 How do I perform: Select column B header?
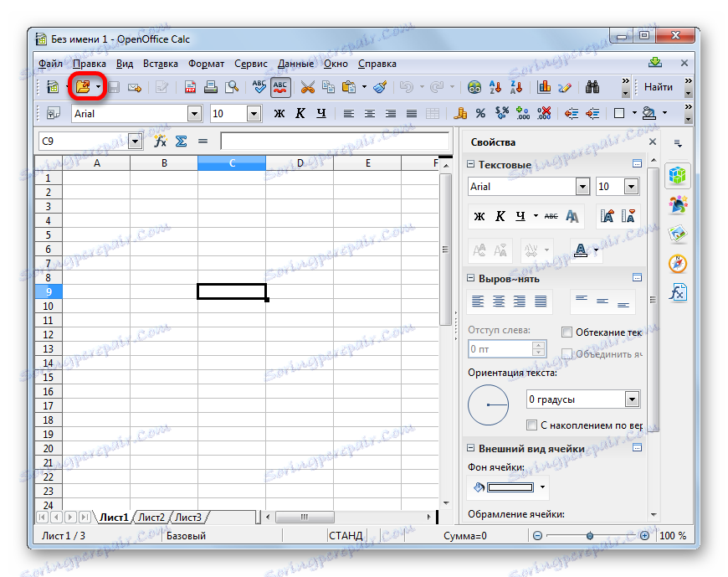(164, 163)
